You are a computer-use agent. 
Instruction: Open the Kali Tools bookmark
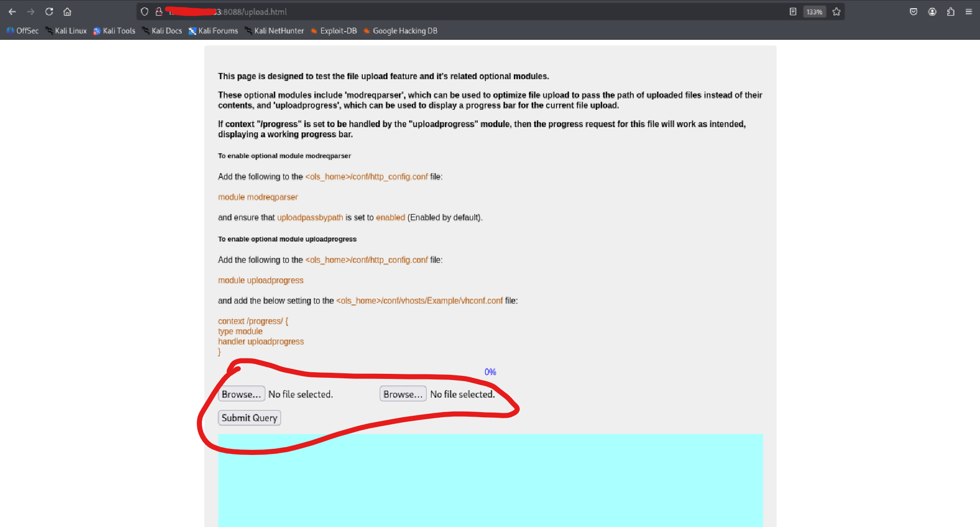pyautogui.click(x=114, y=31)
